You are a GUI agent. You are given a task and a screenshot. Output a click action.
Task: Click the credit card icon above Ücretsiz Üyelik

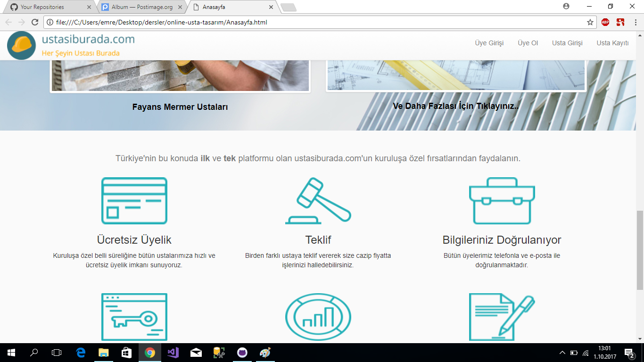pyautogui.click(x=134, y=201)
